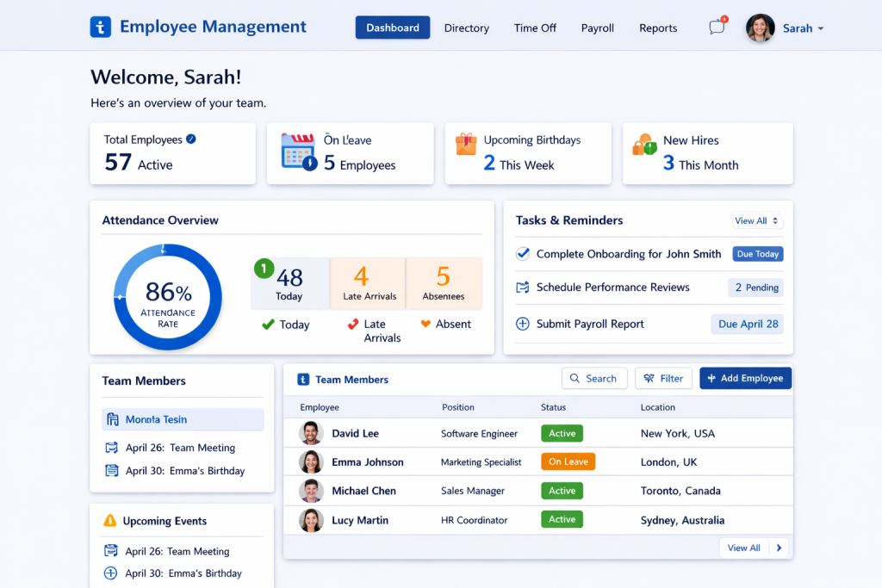Click the orange heart Absent legend icon
The height and width of the screenshot is (588, 882).
[x=425, y=324]
